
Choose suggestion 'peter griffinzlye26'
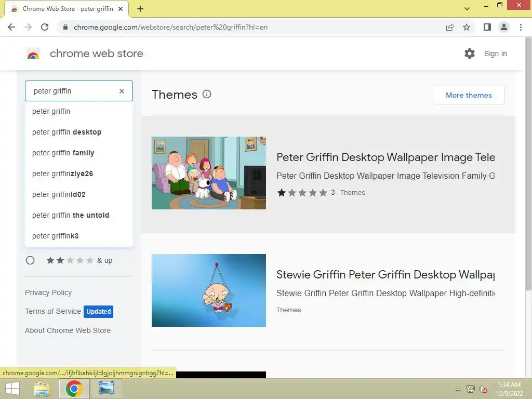point(79,174)
